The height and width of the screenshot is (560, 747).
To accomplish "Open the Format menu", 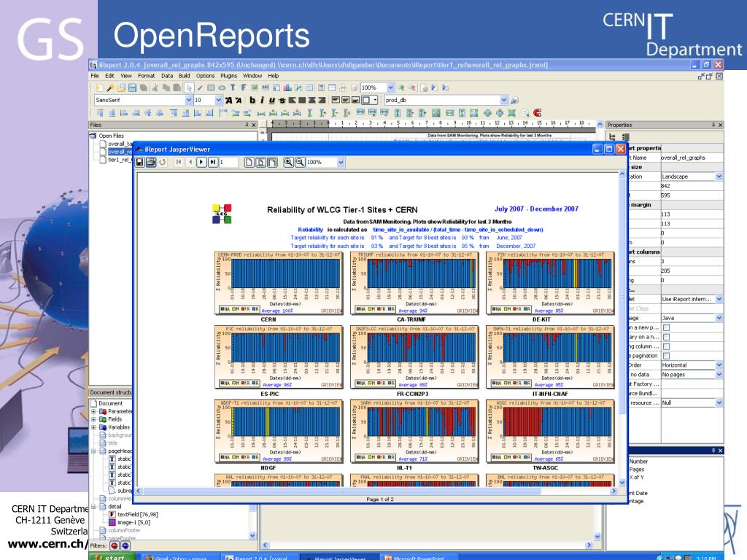I will coord(146,76).
